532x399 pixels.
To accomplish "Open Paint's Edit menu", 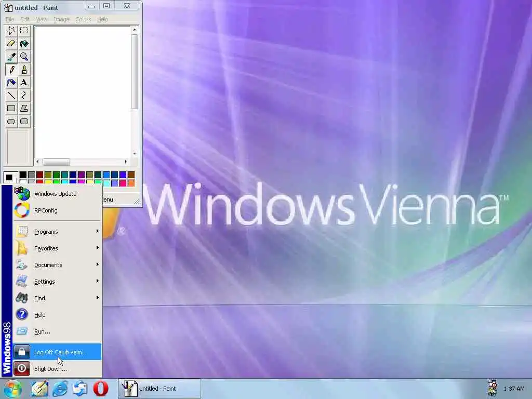I will click(x=25, y=19).
